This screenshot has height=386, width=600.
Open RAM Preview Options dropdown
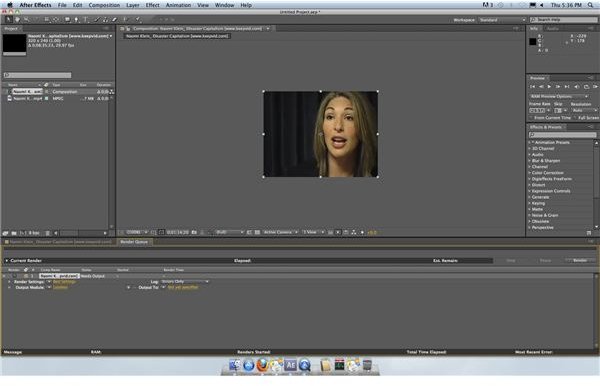pyautogui.click(x=559, y=96)
